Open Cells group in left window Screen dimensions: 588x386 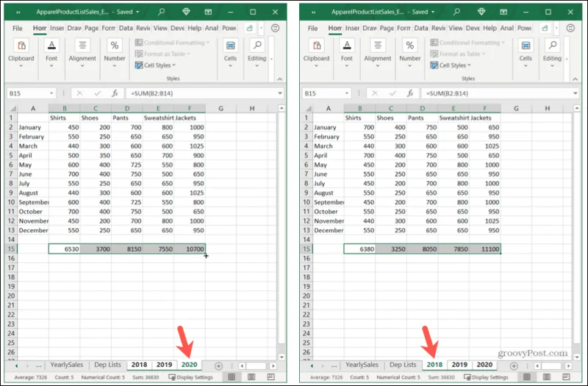point(230,53)
